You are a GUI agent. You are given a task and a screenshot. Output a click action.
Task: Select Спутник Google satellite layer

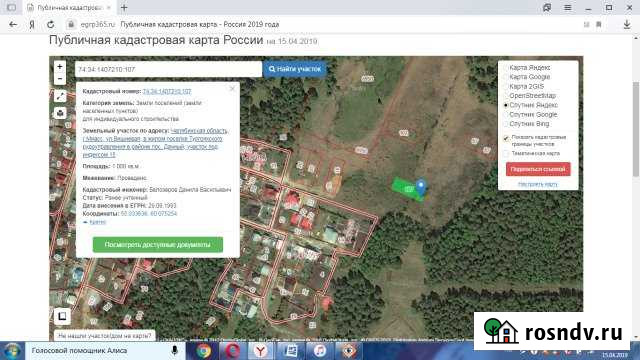pyautogui.click(x=533, y=114)
